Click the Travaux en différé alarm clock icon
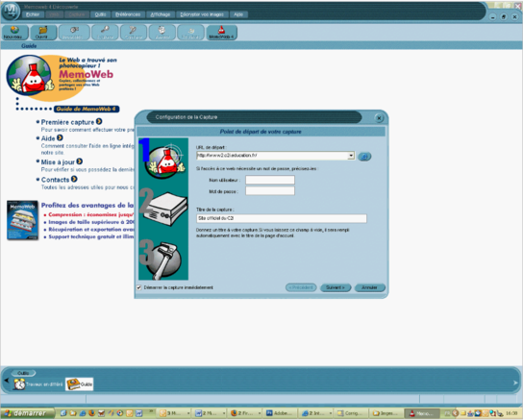This screenshot has height=420, width=523. point(19,384)
